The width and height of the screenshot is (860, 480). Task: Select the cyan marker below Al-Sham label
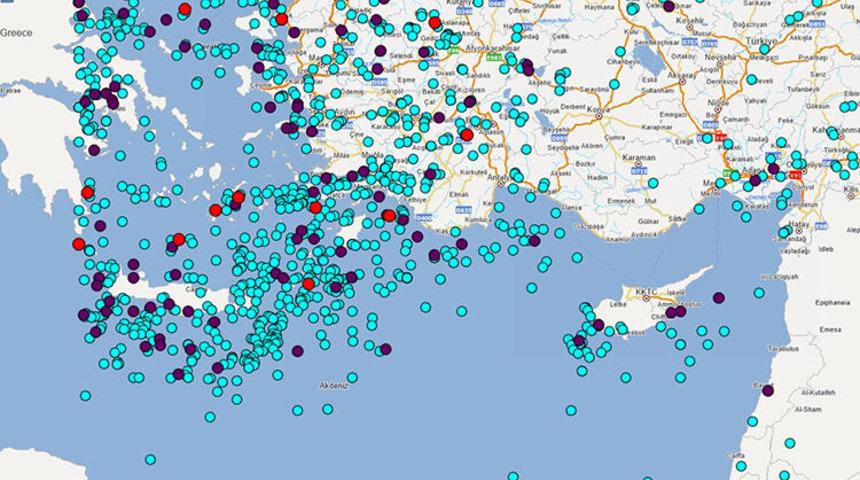click(790, 442)
